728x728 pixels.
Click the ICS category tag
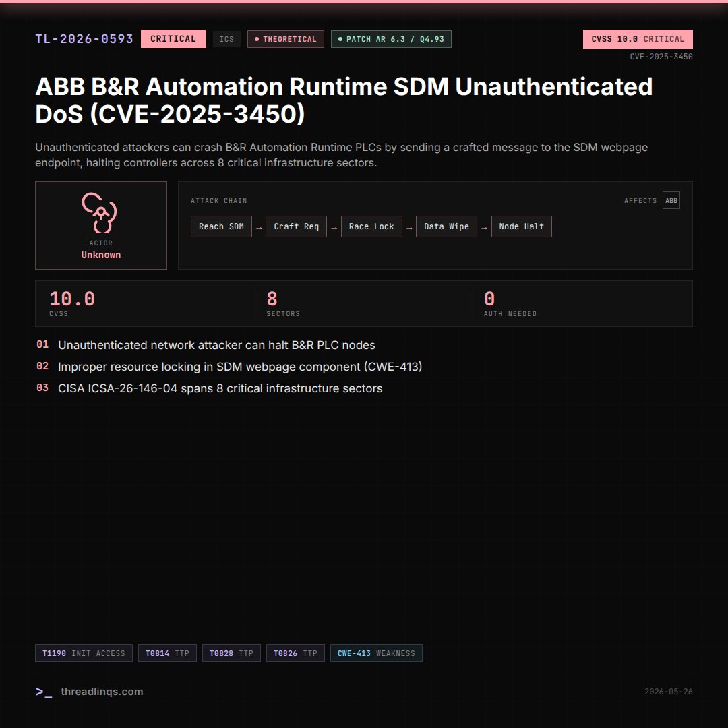tap(226, 40)
